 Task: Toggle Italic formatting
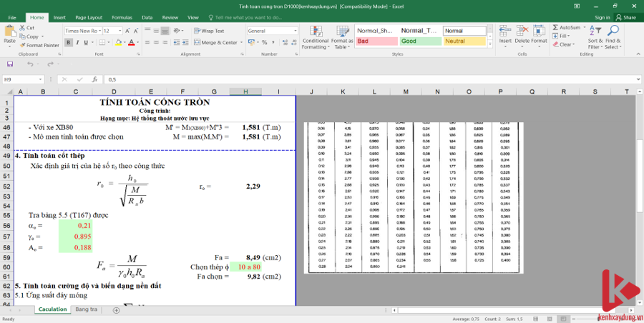(x=77, y=42)
